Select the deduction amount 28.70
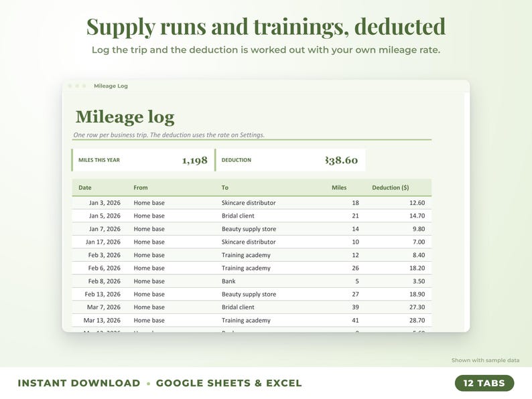This screenshot has height=399, width=532. click(x=417, y=320)
